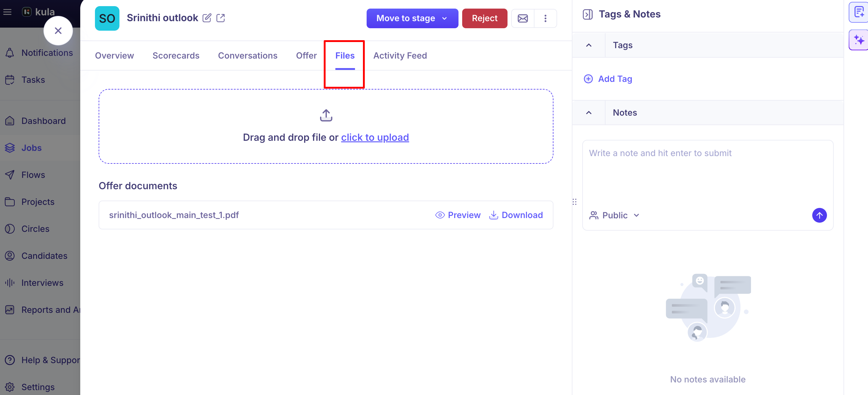This screenshot has height=395, width=868.
Task: Open the Move to stage dropdown
Action: (412, 18)
